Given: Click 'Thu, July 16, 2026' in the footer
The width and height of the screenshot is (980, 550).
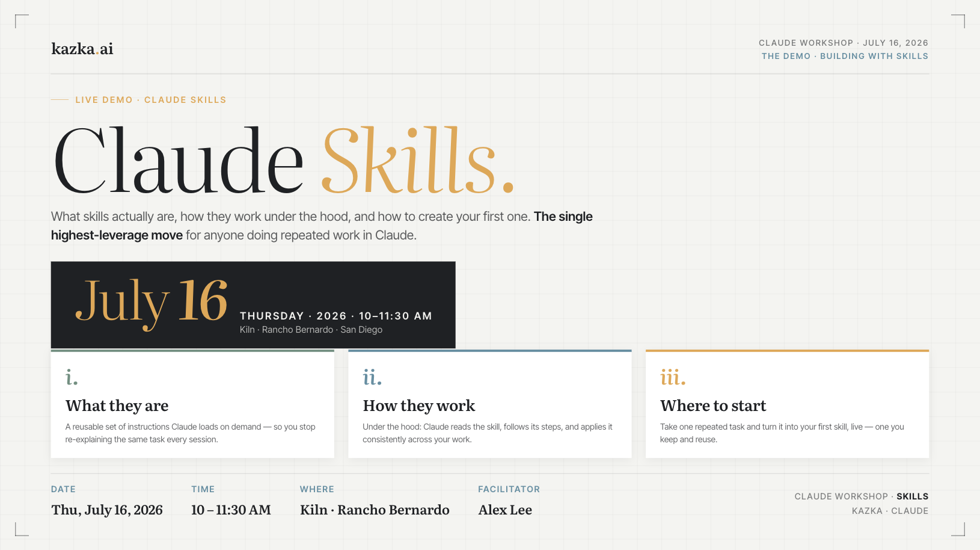Looking at the screenshot, I should click(x=107, y=510).
